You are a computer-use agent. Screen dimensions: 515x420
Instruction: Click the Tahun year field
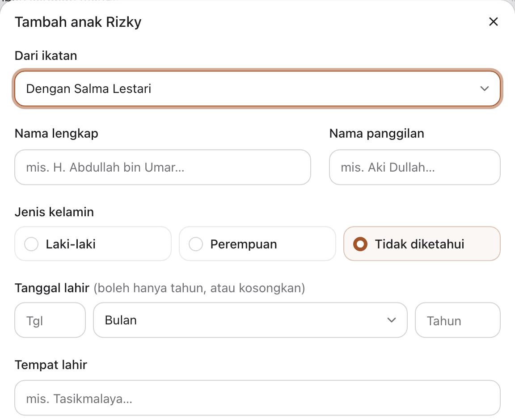pyautogui.click(x=457, y=320)
